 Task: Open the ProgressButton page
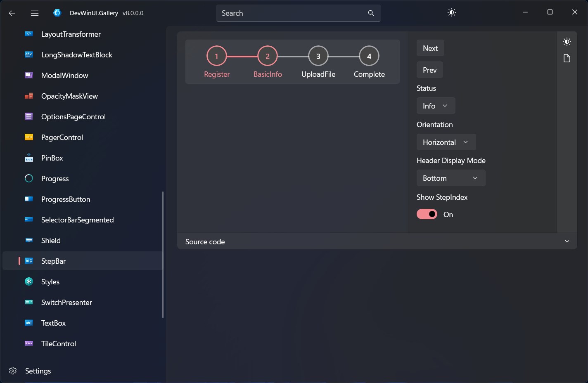click(x=83, y=199)
